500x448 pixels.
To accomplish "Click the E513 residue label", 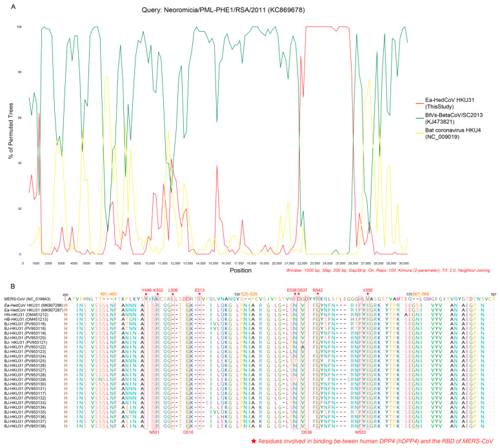I will [x=199, y=290].
